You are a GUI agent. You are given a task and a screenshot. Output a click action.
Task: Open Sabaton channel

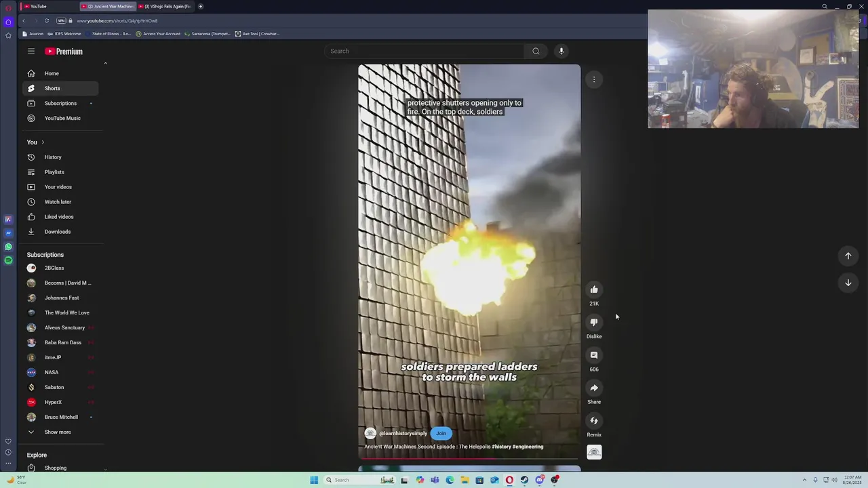coord(60,387)
